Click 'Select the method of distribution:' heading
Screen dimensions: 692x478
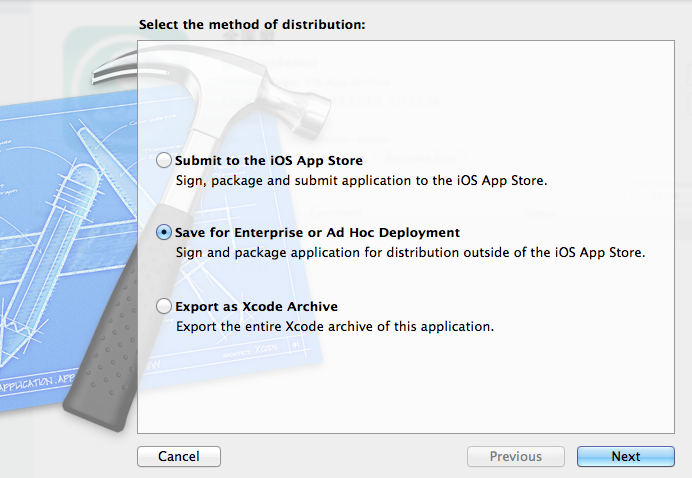tap(252, 24)
